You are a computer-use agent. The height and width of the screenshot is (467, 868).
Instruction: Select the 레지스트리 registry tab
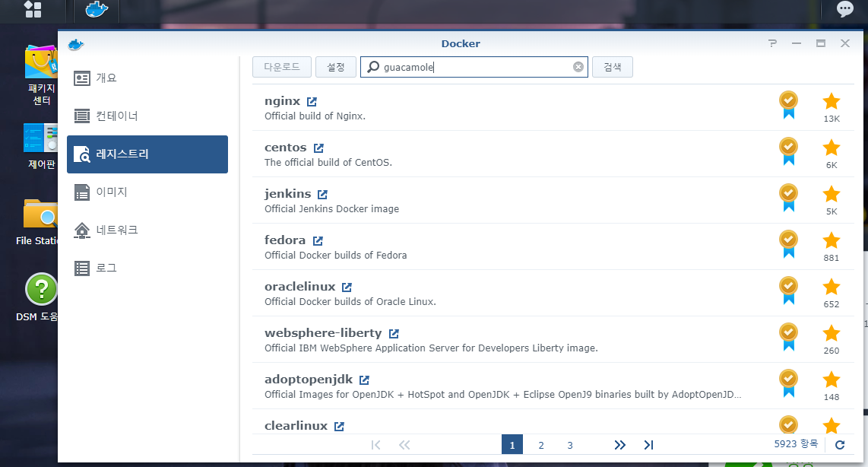[x=147, y=154]
